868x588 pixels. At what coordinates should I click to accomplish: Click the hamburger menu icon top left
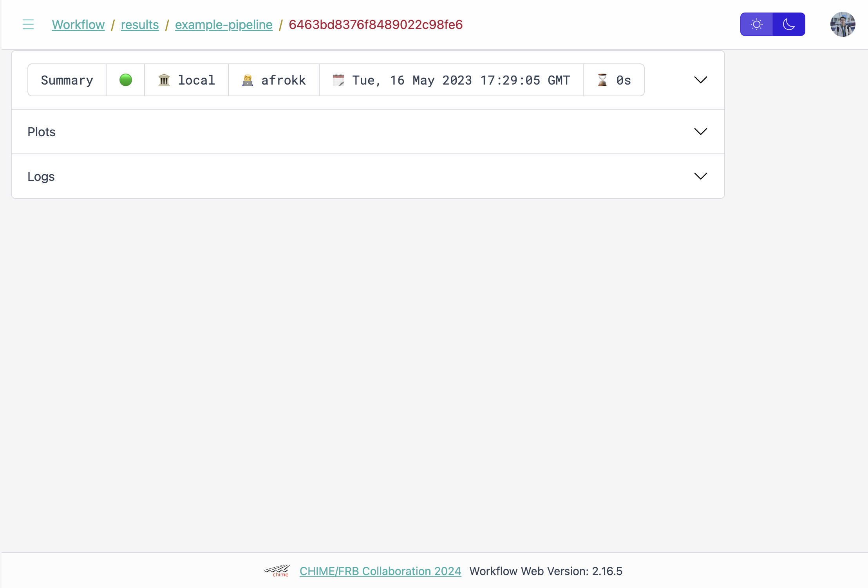pos(28,24)
